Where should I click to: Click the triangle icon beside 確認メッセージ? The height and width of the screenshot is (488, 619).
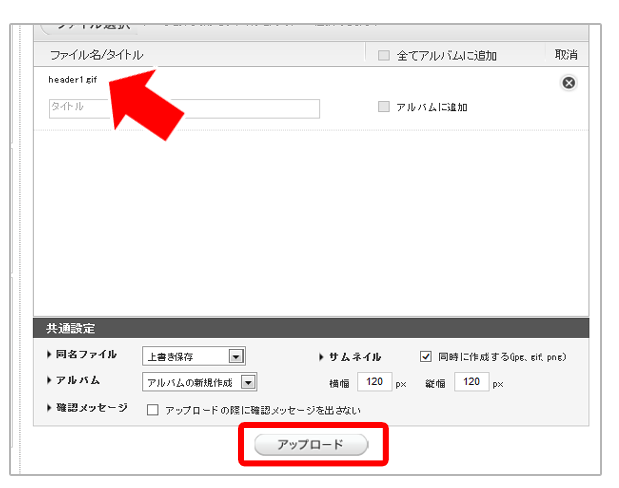point(50,408)
